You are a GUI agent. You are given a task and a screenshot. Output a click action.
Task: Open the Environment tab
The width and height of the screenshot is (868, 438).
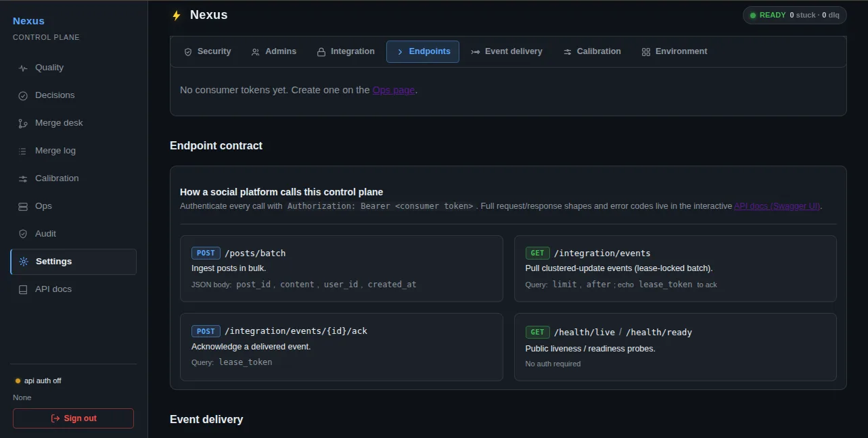click(674, 51)
